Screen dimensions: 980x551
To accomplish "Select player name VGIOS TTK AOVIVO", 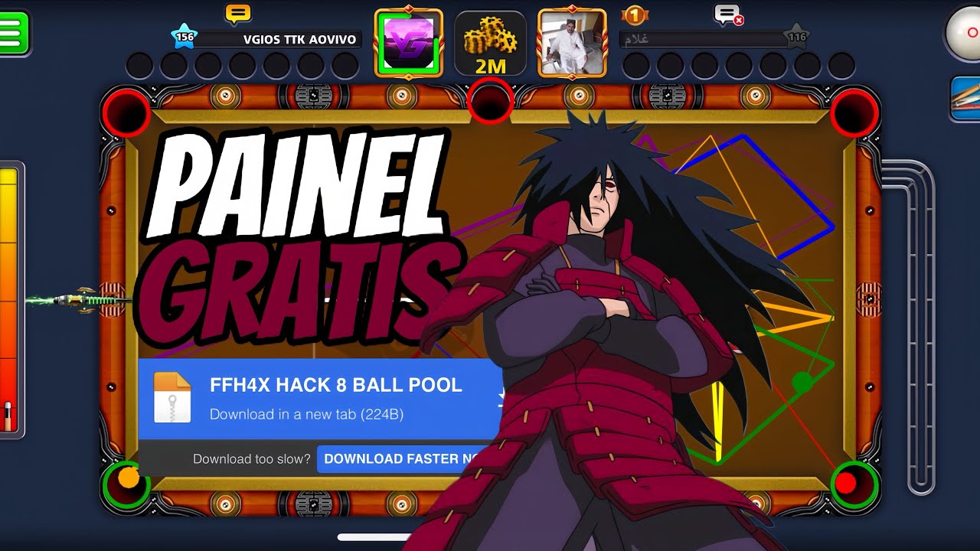I will point(299,39).
